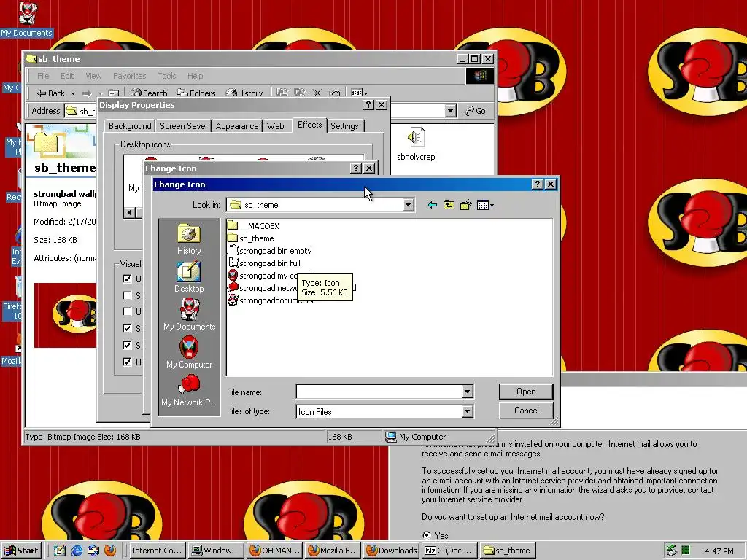
Task: Open the Views dropdown in explorer toolbar
Action: [359, 93]
